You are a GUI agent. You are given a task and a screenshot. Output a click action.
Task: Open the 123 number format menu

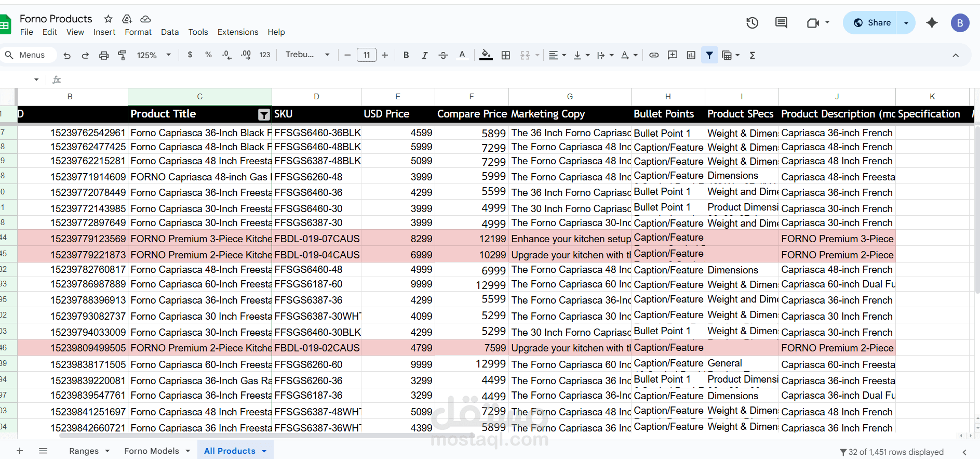pos(265,55)
